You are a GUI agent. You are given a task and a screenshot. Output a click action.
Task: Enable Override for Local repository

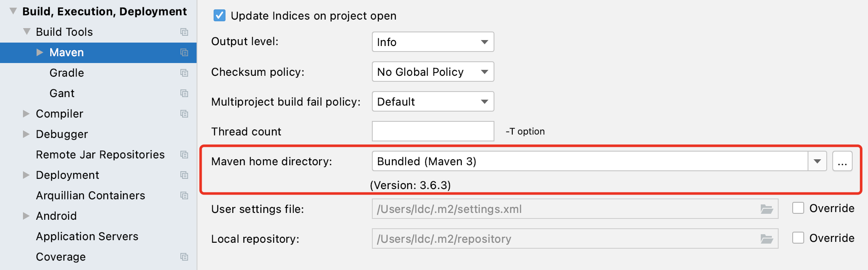(798, 238)
